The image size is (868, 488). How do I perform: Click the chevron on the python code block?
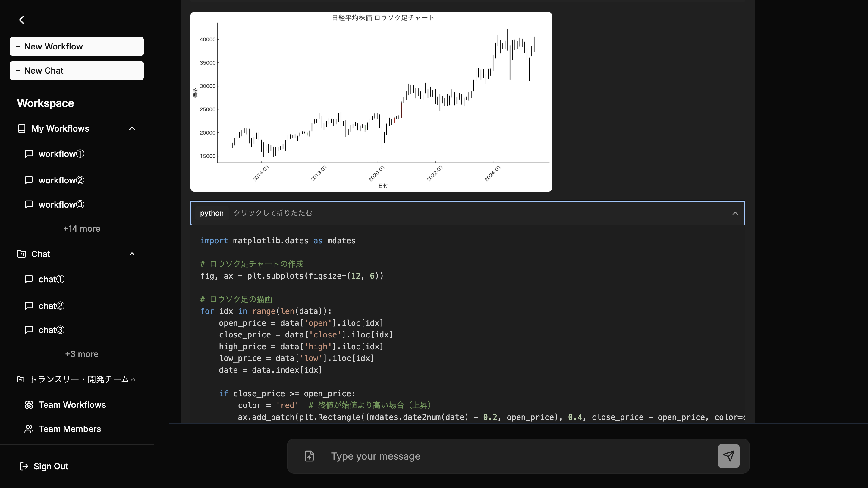coord(735,213)
